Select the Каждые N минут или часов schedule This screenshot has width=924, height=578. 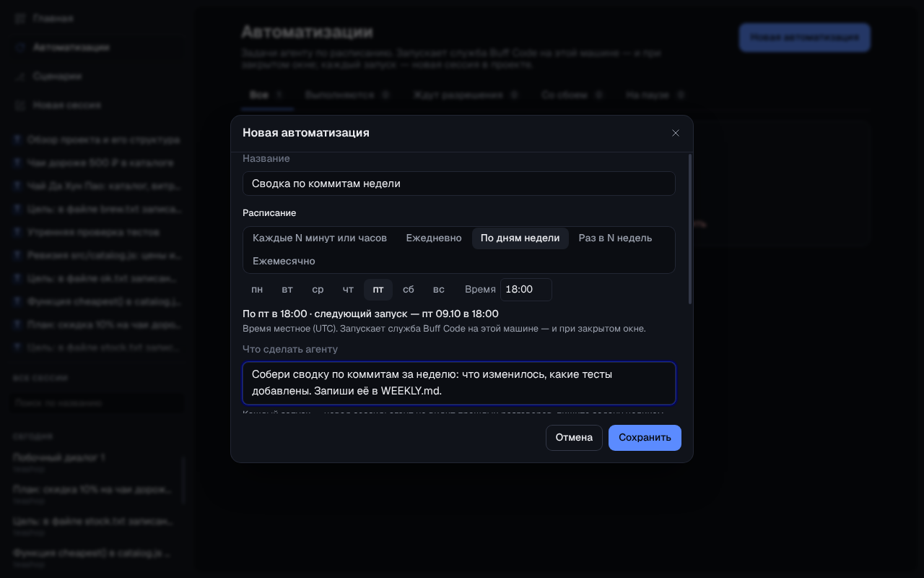[320, 238]
